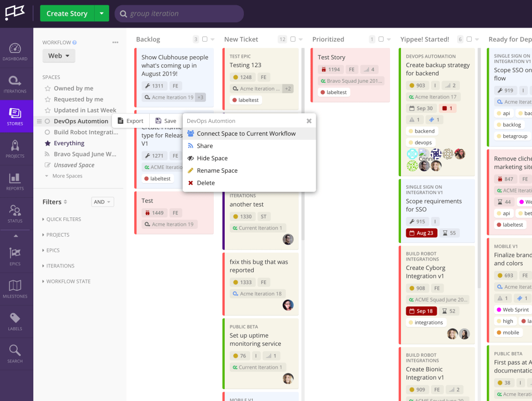Image resolution: width=532 pixels, height=401 pixels.
Task: Toggle the star on the Everything space
Action: pos(47,143)
